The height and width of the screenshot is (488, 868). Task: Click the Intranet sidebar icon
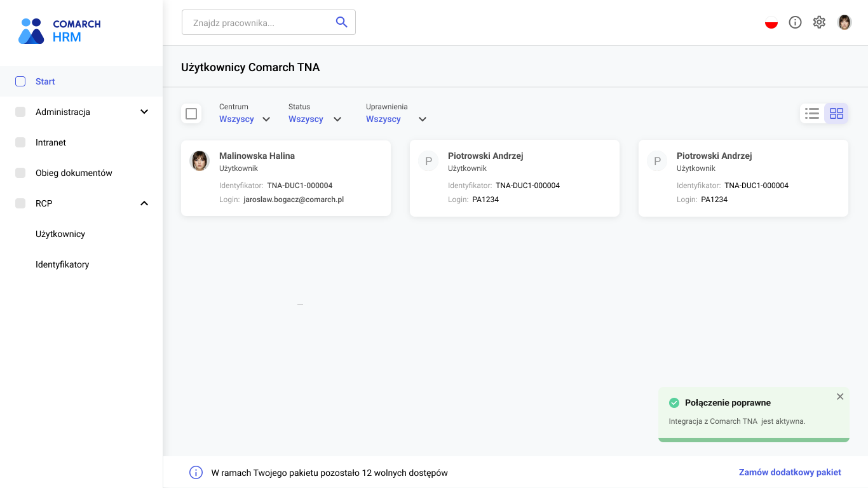click(20, 142)
